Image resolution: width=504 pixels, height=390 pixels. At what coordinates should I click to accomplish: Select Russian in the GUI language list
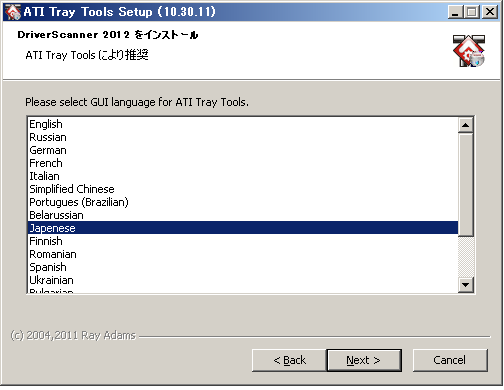tap(243, 137)
